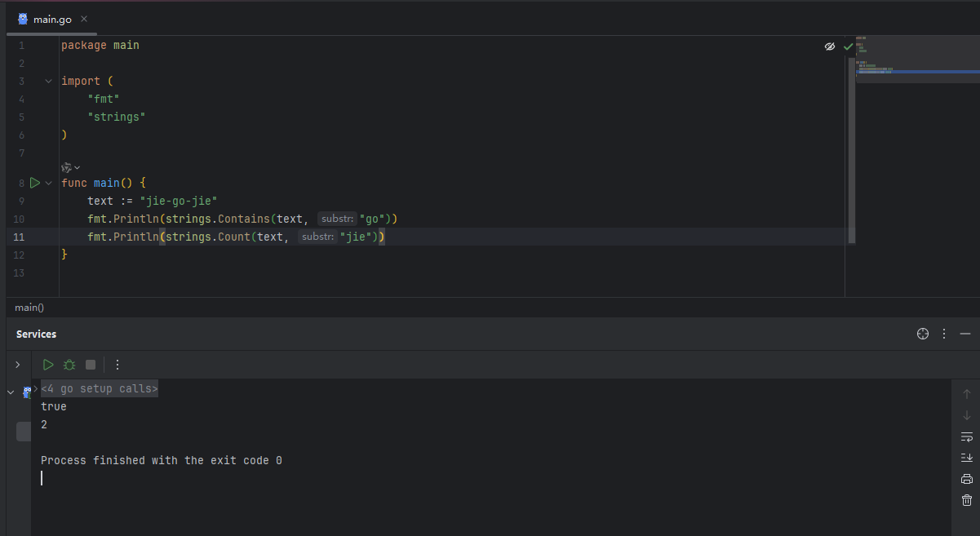Close the main.go tab
Screen dimensions: 980x536
click(86, 19)
